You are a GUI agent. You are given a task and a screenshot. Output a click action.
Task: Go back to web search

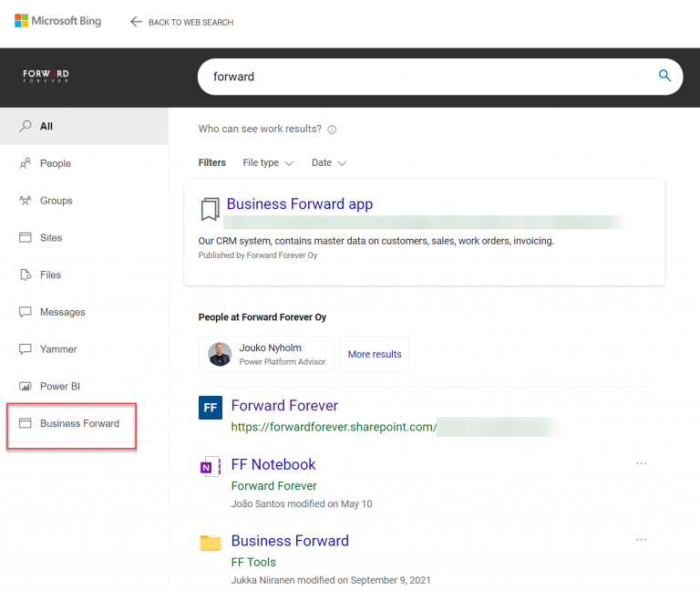181,22
